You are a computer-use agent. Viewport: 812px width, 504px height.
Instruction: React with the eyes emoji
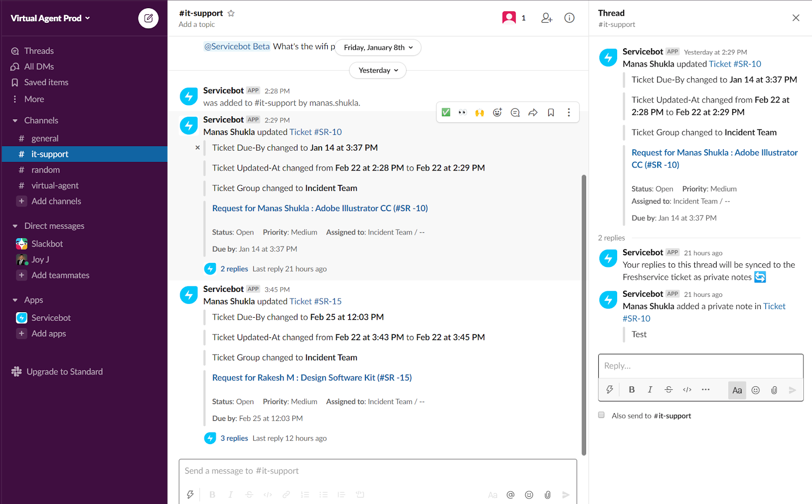pos(462,112)
